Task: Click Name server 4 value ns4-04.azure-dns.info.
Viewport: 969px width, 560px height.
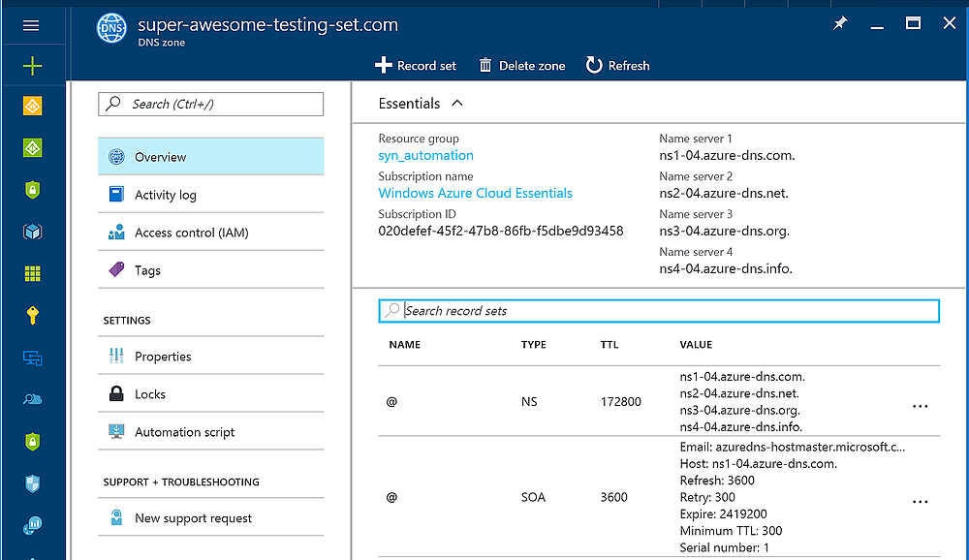Action: tap(726, 268)
